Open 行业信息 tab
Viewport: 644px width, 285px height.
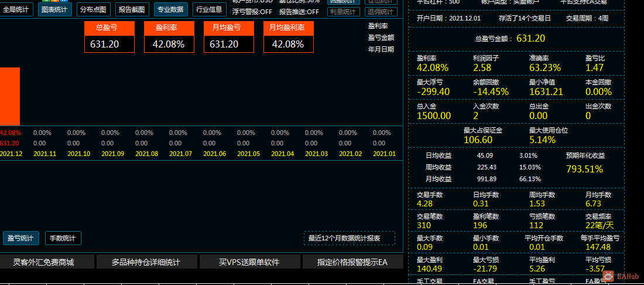pyautogui.click(x=210, y=9)
